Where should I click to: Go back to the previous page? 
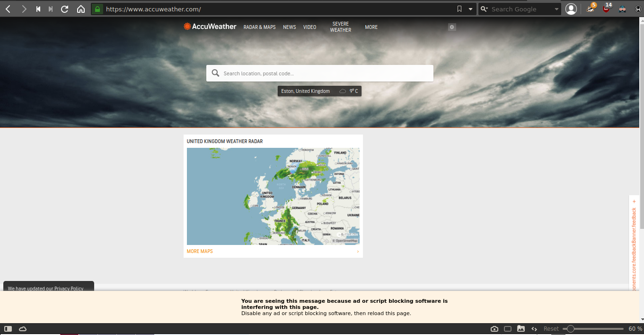tap(8, 9)
